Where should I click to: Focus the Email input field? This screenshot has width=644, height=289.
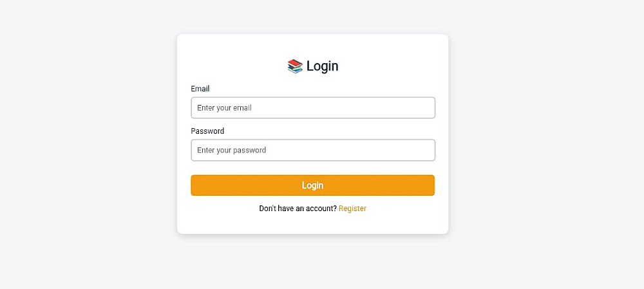(313, 108)
